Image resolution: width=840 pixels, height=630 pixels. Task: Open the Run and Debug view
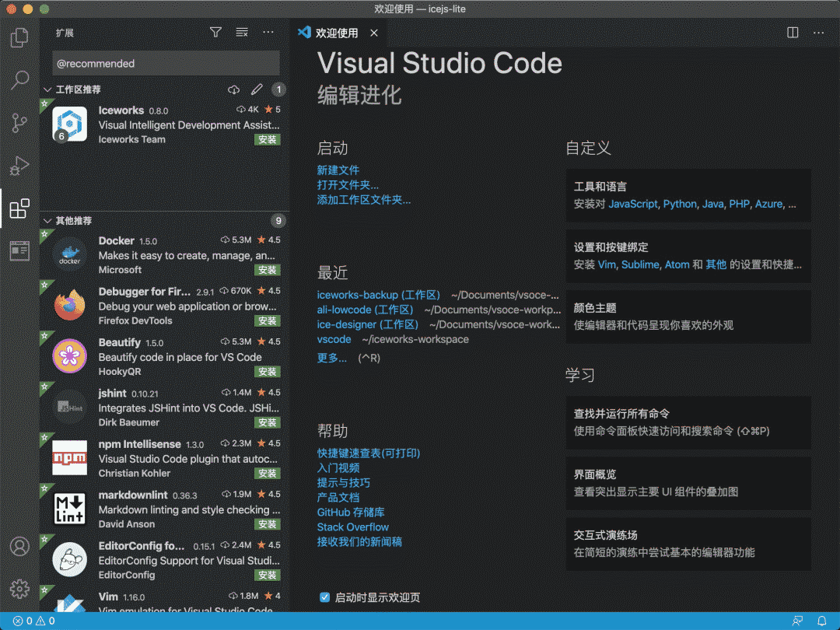tap(19, 166)
